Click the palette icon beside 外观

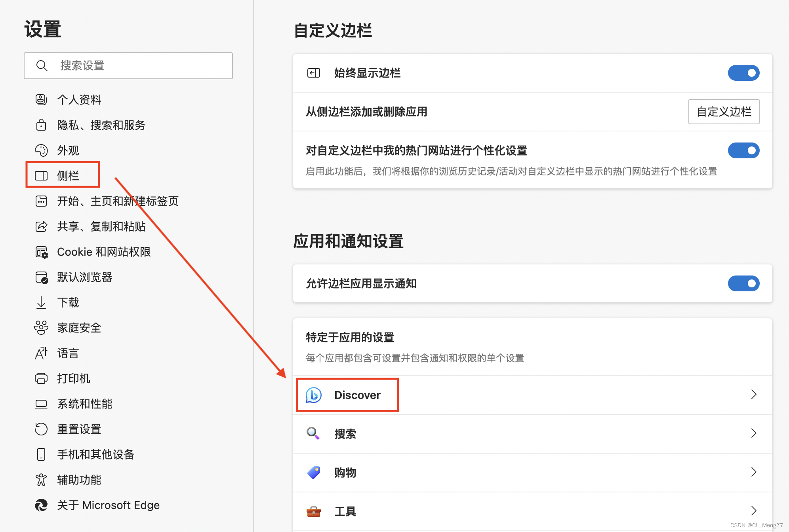pos(41,150)
